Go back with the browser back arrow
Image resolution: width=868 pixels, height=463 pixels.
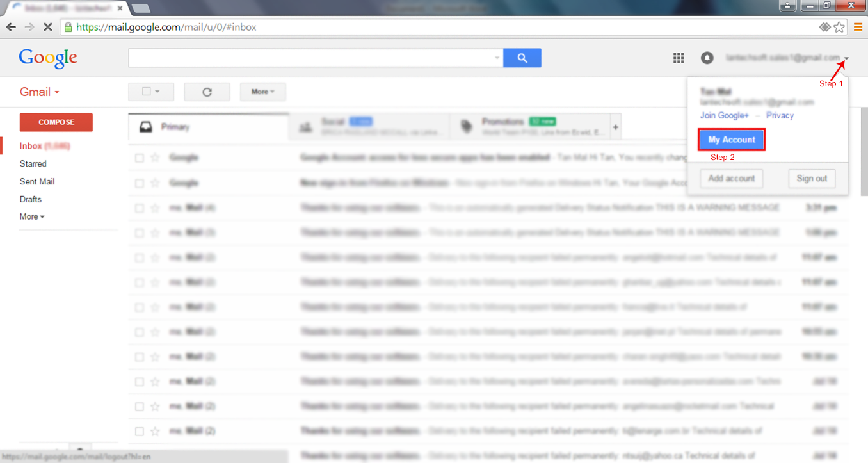click(x=11, y=28)
